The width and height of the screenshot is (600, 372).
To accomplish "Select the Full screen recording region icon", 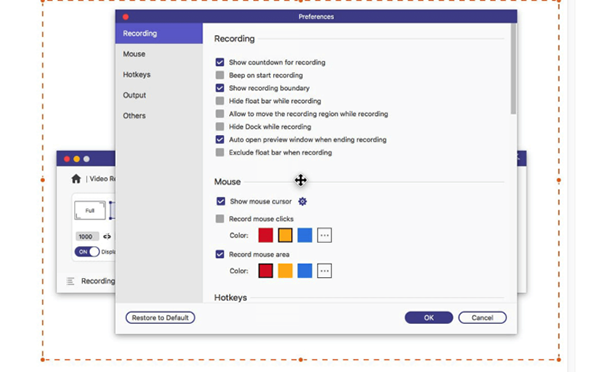I will [x=90, y=210].
